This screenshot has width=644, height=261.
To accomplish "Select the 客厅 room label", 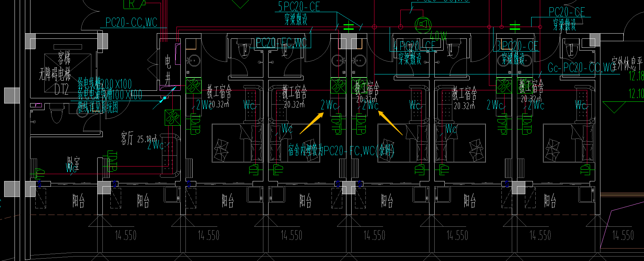I will point(127,138).
